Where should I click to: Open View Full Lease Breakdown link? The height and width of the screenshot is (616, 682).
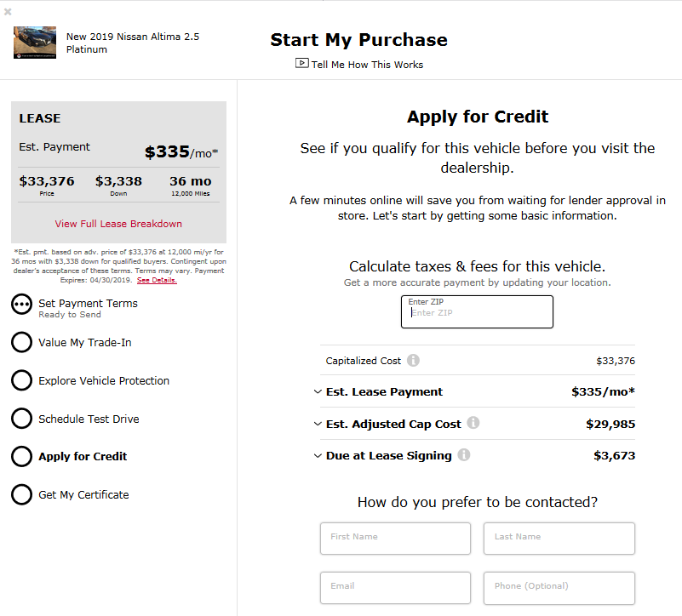(118, 224)
